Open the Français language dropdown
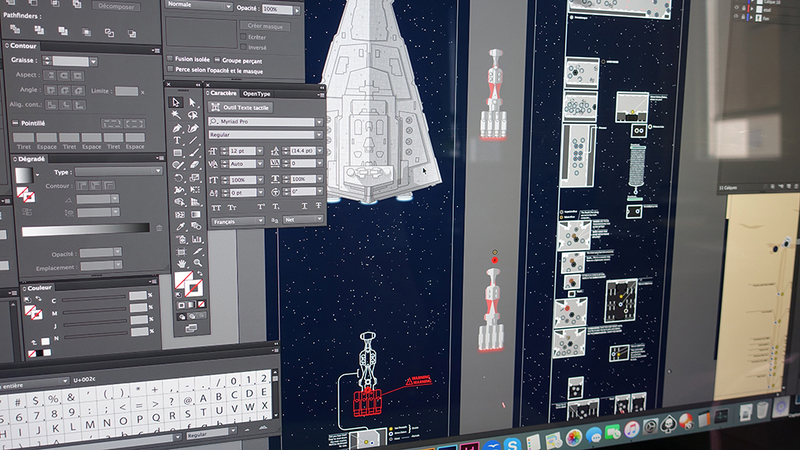This screenshot has width=800, height=450. pos(238,221)
